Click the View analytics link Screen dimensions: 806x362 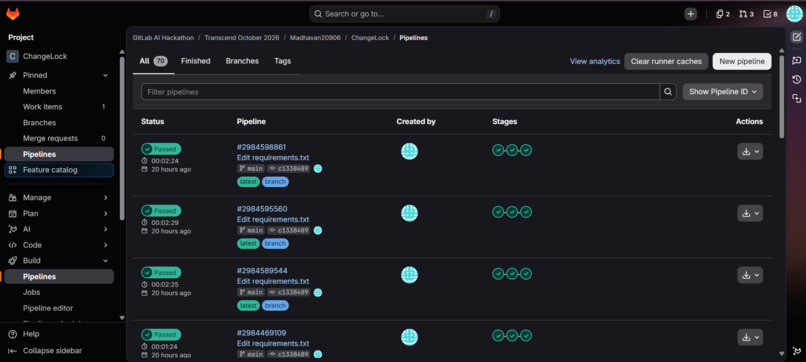tap(595, 61)
